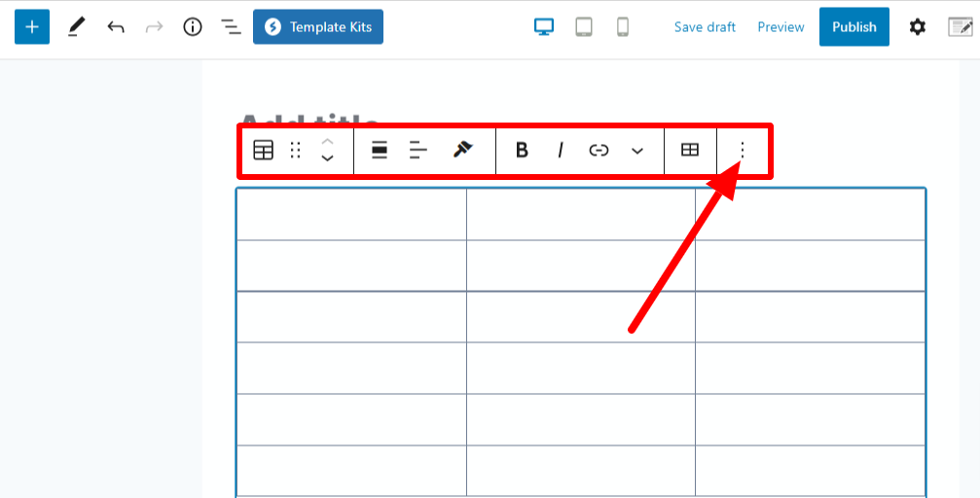Click the redo arrow icon
The height and width of the screenshot is (498, 980).
[154, 27]
